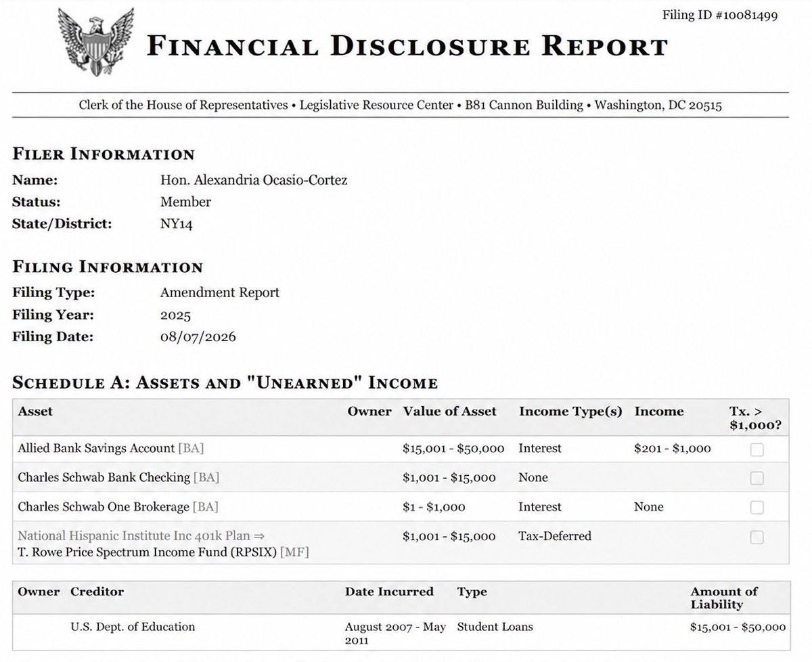Click T. Rowe Price fund value $1,001 - $15,000
This screenshot has height=662, width=812.
click(x=449, y=536)
